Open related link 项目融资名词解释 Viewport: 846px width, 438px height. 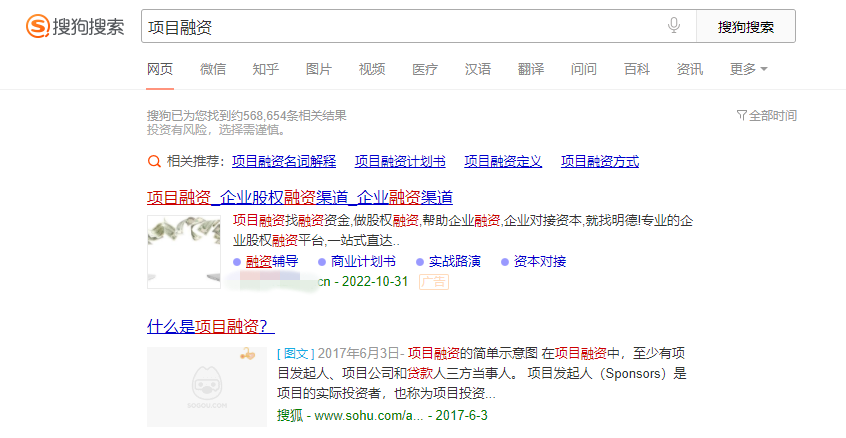coord(284,161)
